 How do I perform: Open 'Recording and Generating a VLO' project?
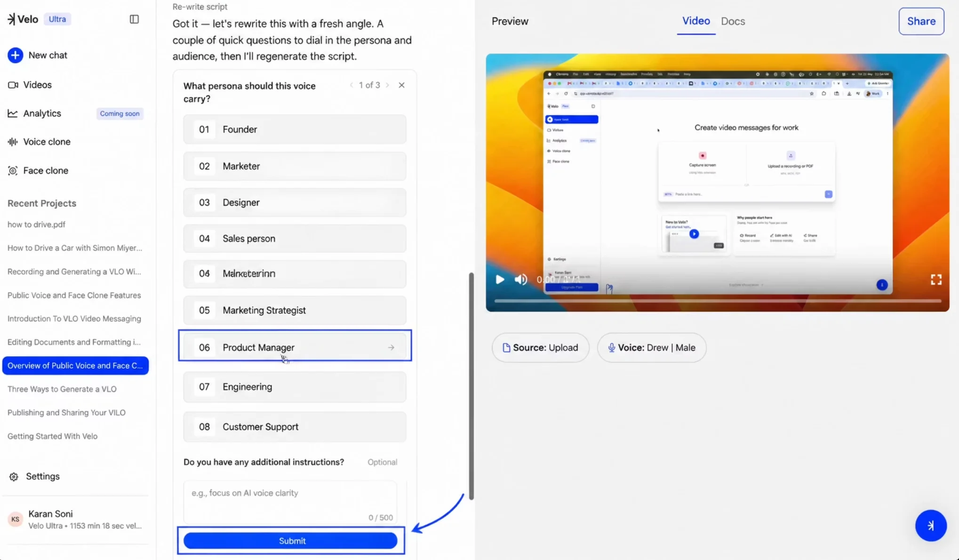pos(74,272)
